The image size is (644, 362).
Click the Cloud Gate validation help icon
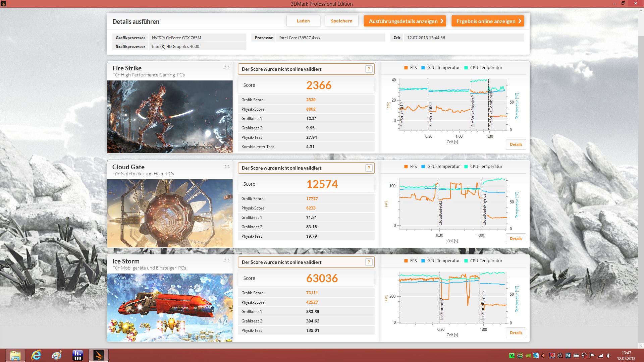tap(369, 168)
